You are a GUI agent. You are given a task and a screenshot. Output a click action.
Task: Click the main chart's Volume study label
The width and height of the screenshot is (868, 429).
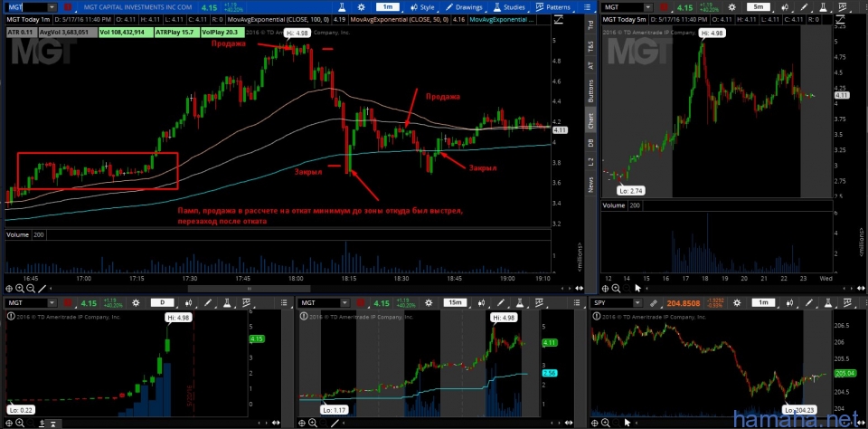[x=17, y=235]
